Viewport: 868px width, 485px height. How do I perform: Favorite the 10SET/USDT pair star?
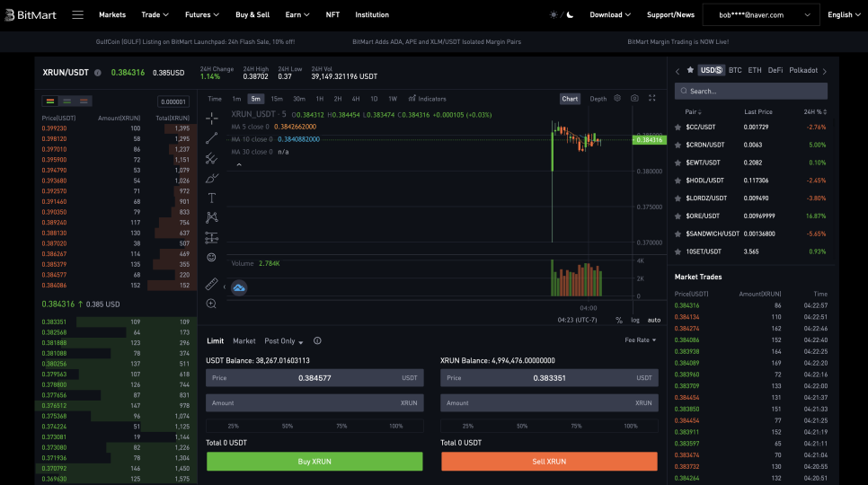[678, 251]
